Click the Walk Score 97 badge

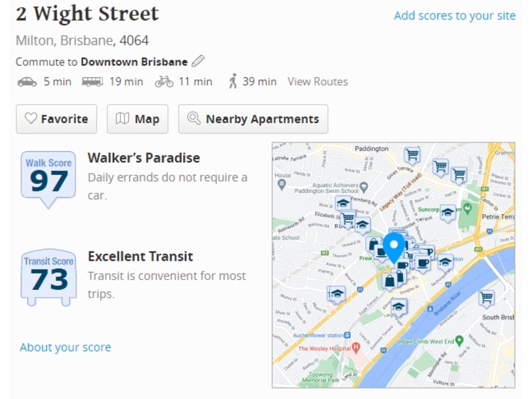48,179
